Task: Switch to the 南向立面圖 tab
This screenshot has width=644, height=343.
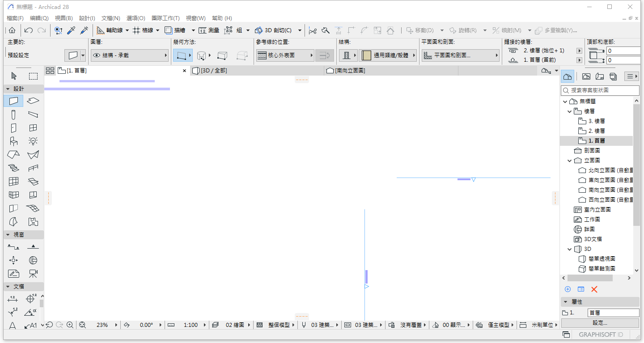Action: click(391, 71)
